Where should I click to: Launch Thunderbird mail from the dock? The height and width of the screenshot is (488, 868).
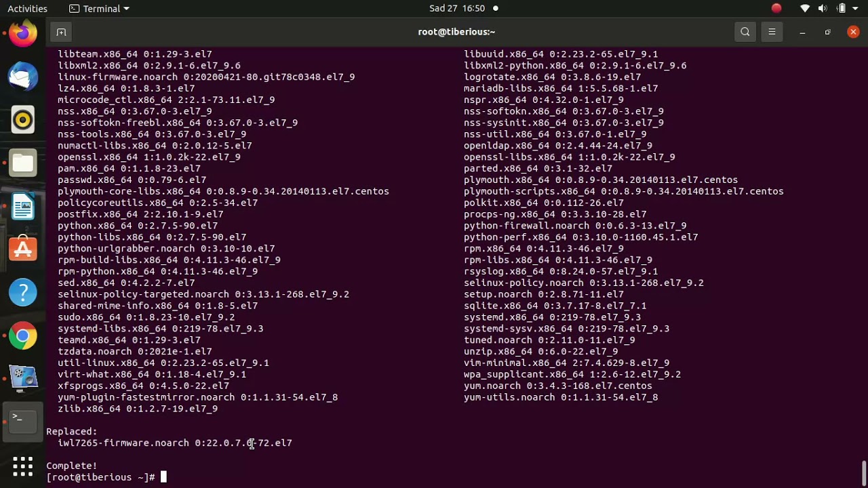pos(22,77)
